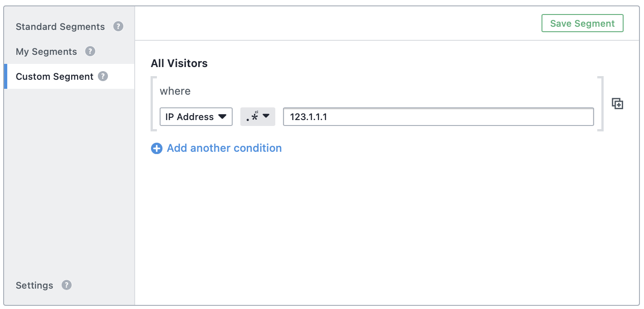Switch to My Segments tab
The width and height of the screenshot is (644, 309).
pyautogui.click(x=46, y=52)
